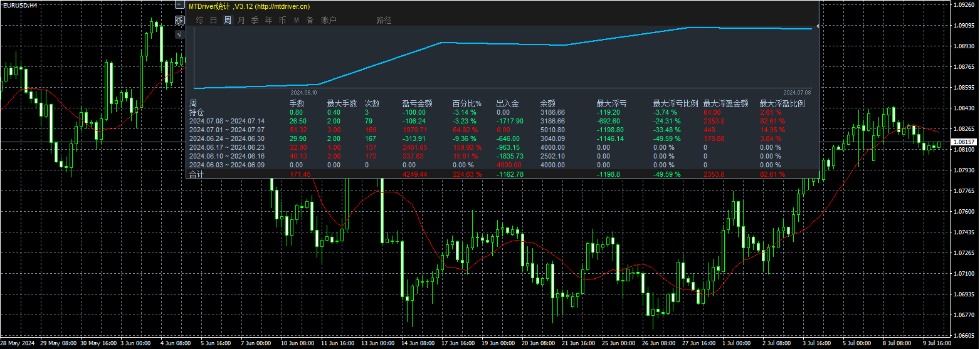Click the 最大浮亏比例 column header
The image size is (980, 349).
675,103
